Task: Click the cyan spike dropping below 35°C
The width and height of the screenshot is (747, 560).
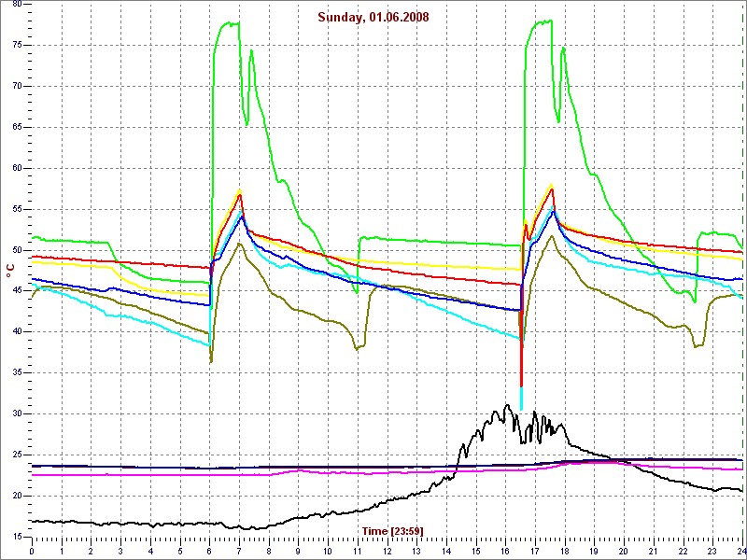Action: [x=521, y=397]
